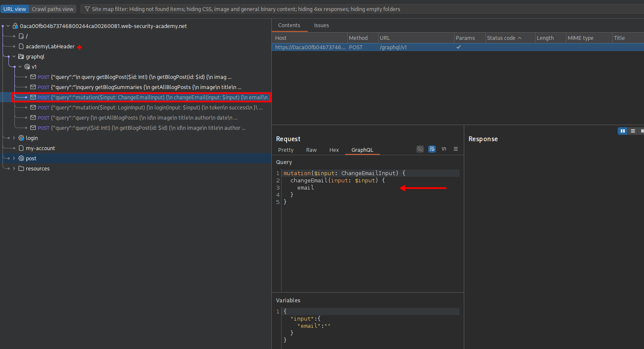
Task: Open the request editor hamburger options menu
Action: [456, 149]
